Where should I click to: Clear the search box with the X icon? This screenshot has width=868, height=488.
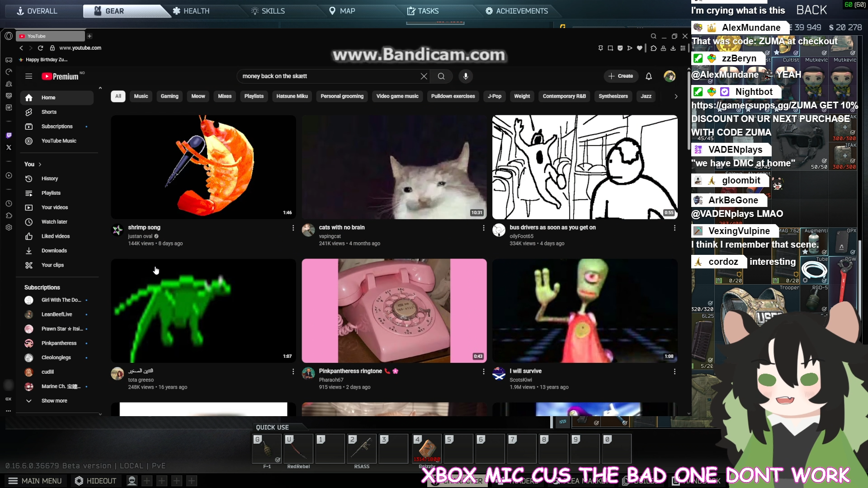pyautogui.click(x=424, y=76)
